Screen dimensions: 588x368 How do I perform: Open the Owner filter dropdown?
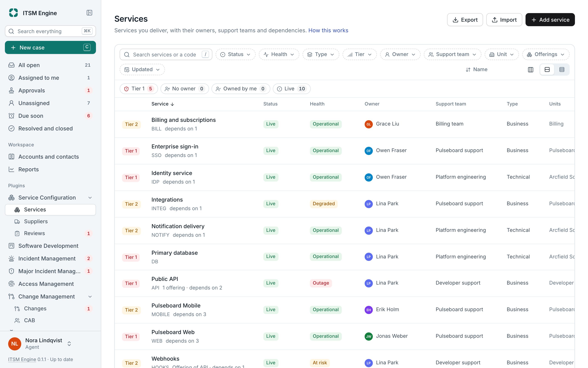click(400, 55)
